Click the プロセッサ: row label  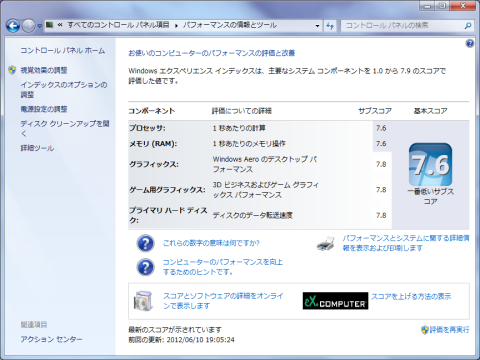(147, 128)
